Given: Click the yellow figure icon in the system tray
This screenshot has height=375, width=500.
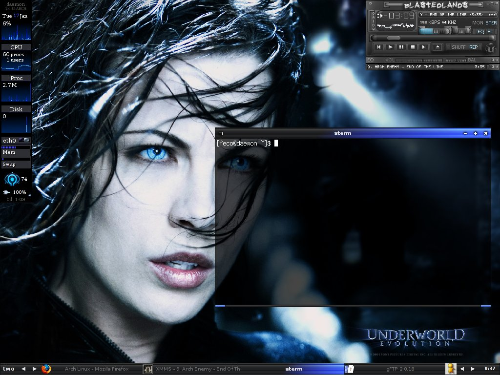Looking at the screenshot, I should (451, 369).
